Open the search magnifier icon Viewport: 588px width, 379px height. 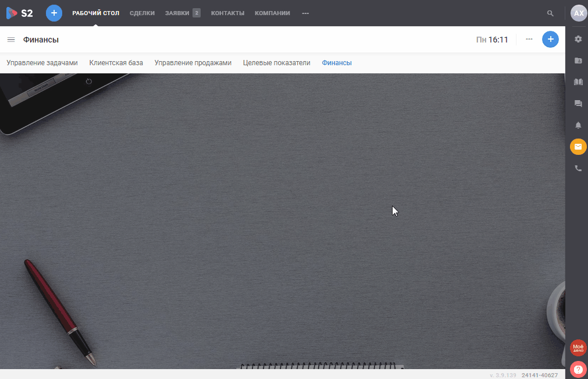(x=550, y=13)
